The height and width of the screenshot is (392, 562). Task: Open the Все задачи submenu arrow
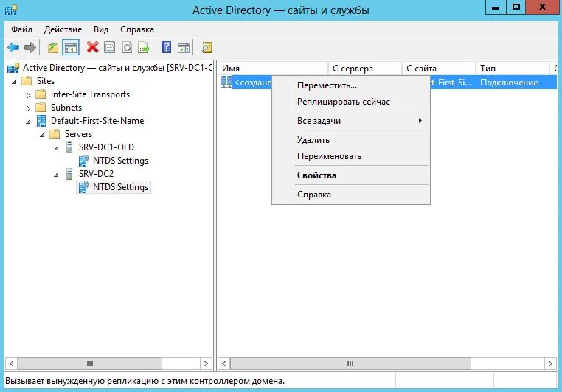pyautogui.click(x=420, y=121)
